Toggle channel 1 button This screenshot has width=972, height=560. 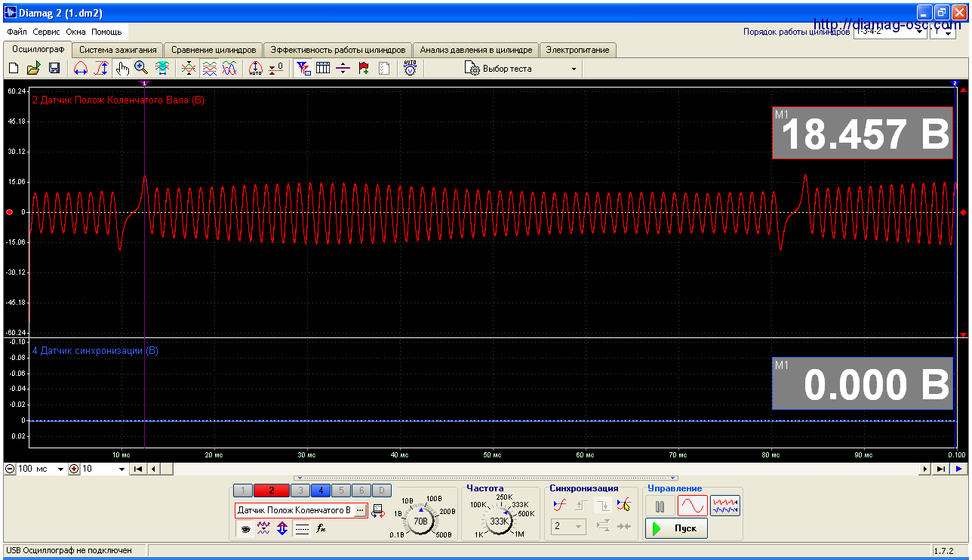[244, 490]
